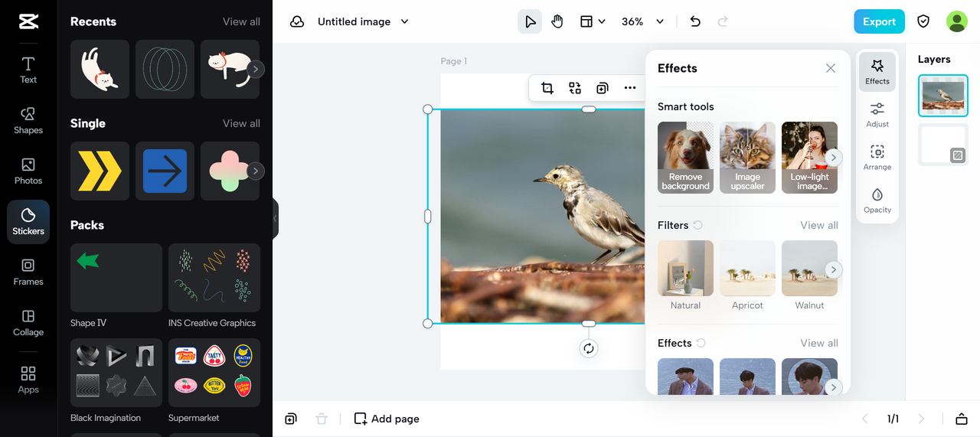The height and width of the screenshot is (437, 980).
Task: Add the blue arrow square sticker
Action: click(165, 171)
